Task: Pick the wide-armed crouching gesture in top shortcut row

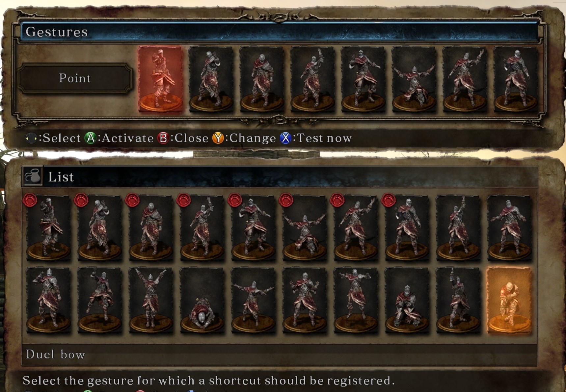Action: (414, 79)
